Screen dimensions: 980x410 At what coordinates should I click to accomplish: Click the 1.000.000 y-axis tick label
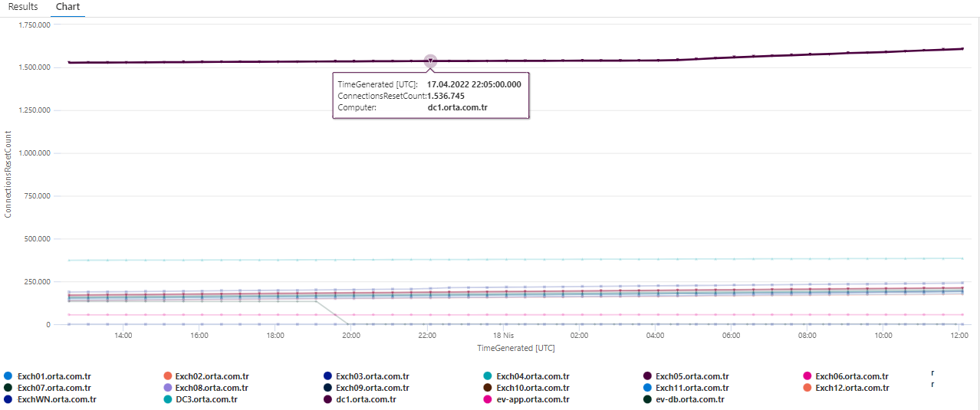pyautogui.click(x=34, y=153)
